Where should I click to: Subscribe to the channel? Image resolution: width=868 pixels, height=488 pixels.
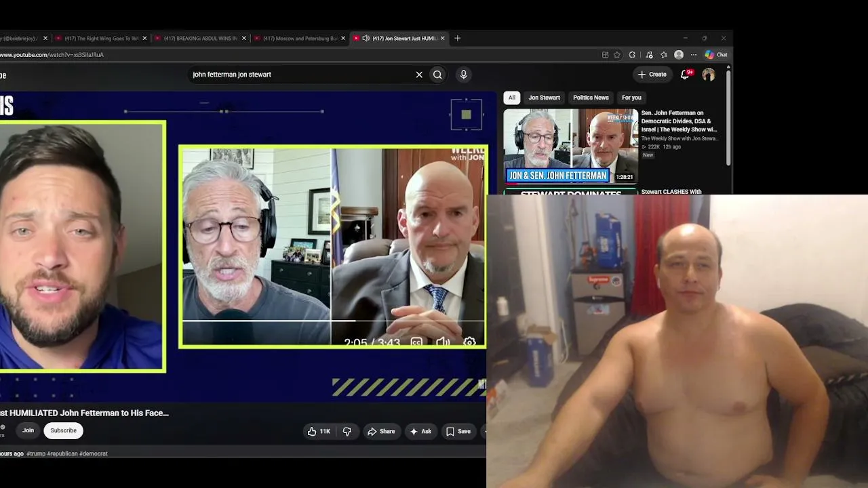[63, 430]
